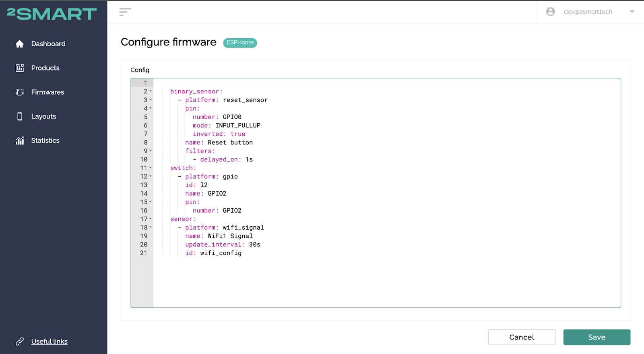Image resolution: width=644 pixels, height=354 pixels.
Task: Click the Dashboard home icon
Action: 20,44
